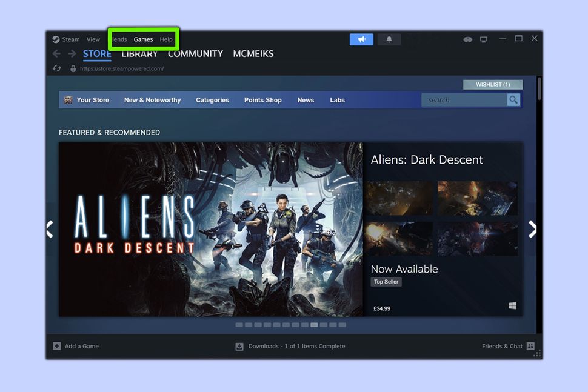The width and height of the screenshot is (588, 392).
Task: Open the New & Noteworthy dropdown
Action: click(152, 99)
